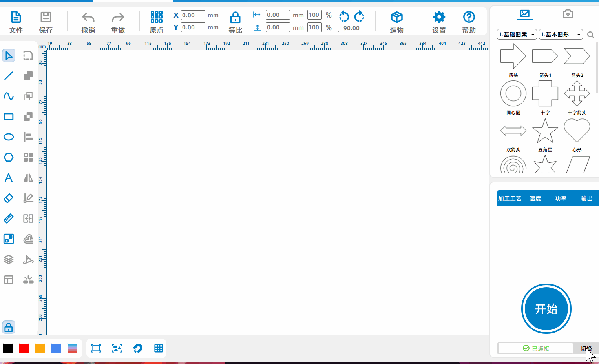The width and height of the screenshot is (599, 364).
Task: Pick the black color swatch
Action: coord(8,348)
